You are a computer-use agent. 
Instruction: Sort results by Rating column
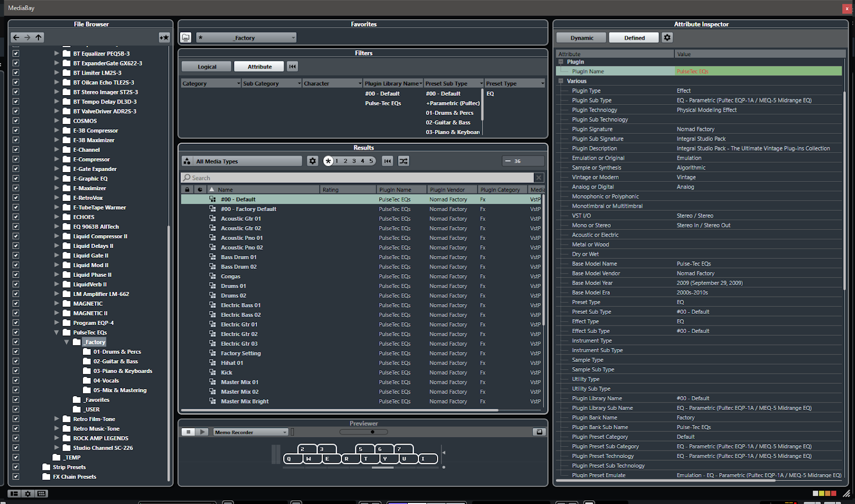tap(348, 189)
